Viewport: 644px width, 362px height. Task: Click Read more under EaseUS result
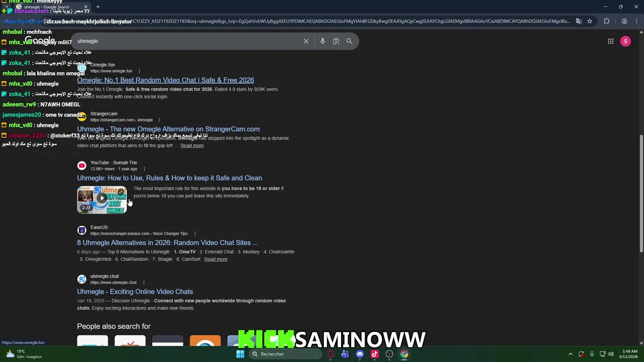216,259
